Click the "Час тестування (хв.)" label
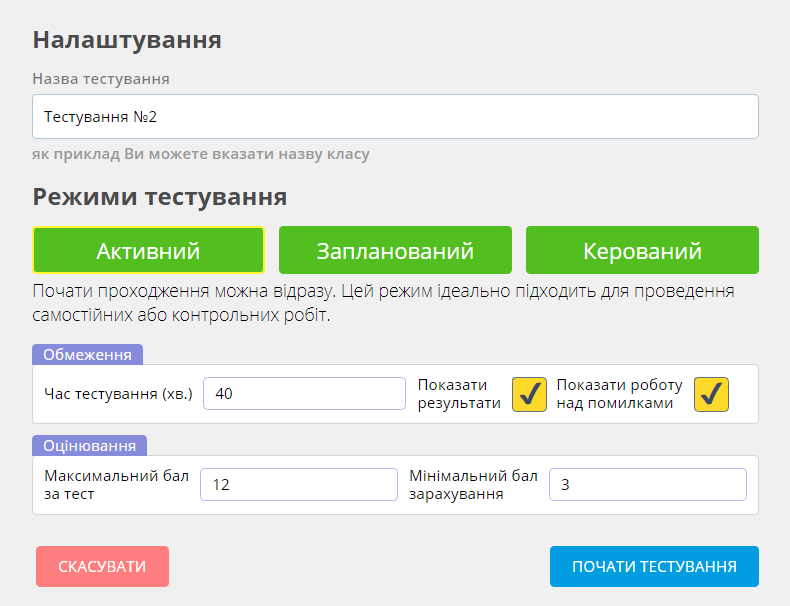 click(x=118, y=394)
